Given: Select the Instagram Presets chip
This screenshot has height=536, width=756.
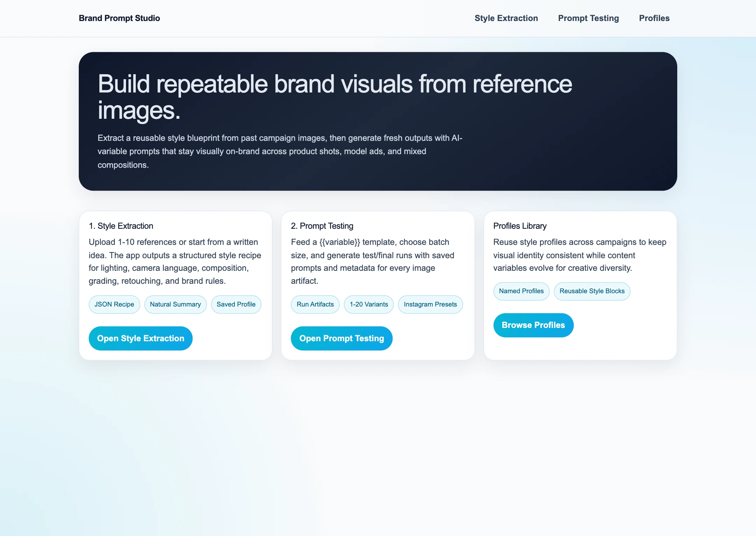Looking at the screenshot, I should pos(430,304).
